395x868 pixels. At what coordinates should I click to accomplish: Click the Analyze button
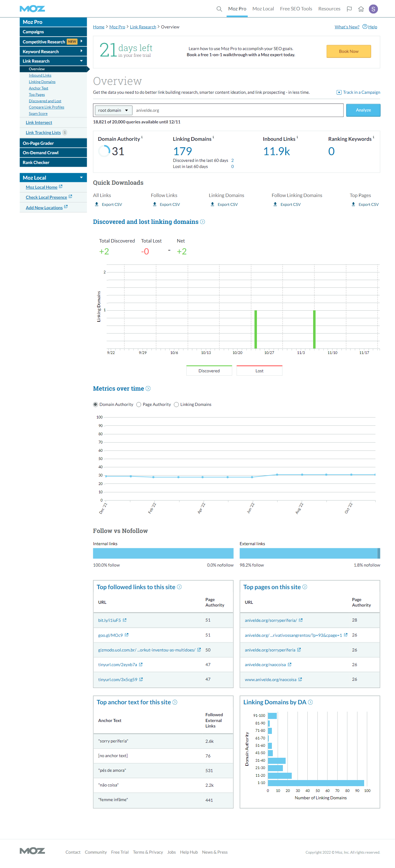[363, 110]
